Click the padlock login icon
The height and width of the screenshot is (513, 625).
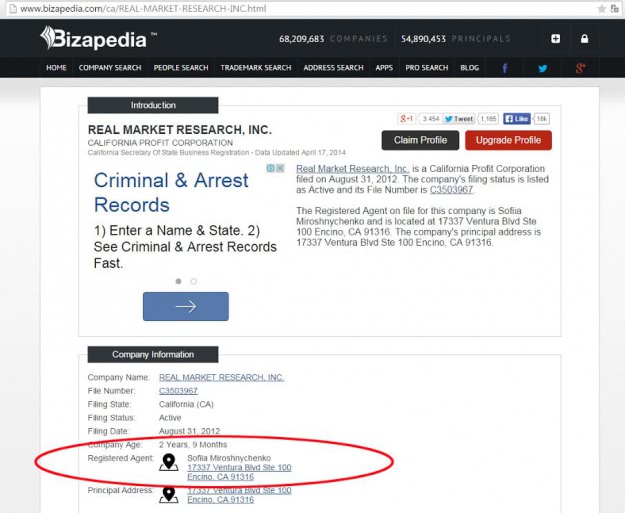(x=584, y=39)
